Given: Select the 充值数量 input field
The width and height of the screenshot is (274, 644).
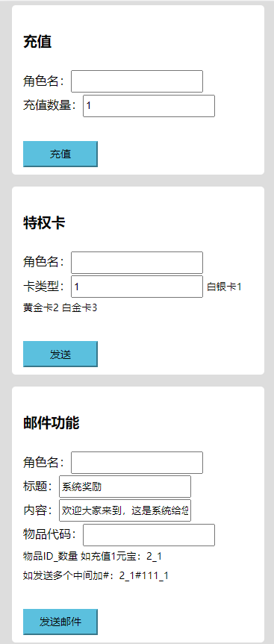Looking at the screenshot, I should click(149, 106).
